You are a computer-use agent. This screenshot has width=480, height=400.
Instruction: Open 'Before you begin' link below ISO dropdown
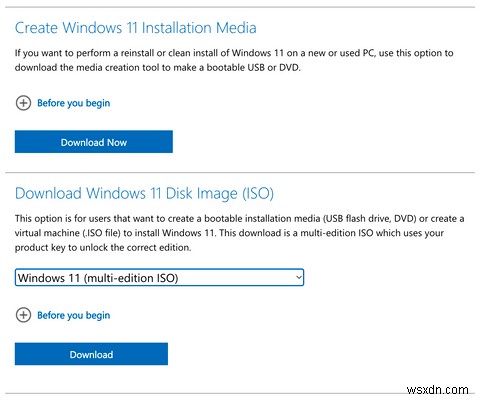[x=74, y=315]
